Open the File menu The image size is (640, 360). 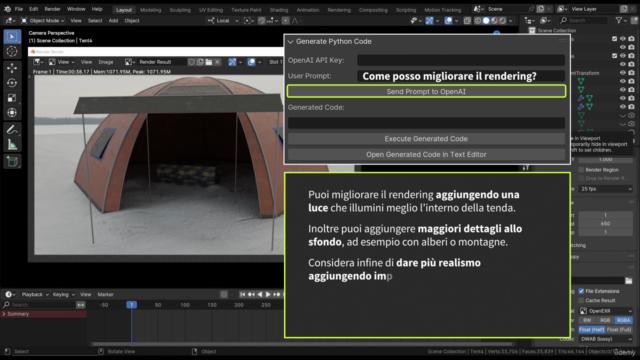pyautogui.click(x=19, y=9)
